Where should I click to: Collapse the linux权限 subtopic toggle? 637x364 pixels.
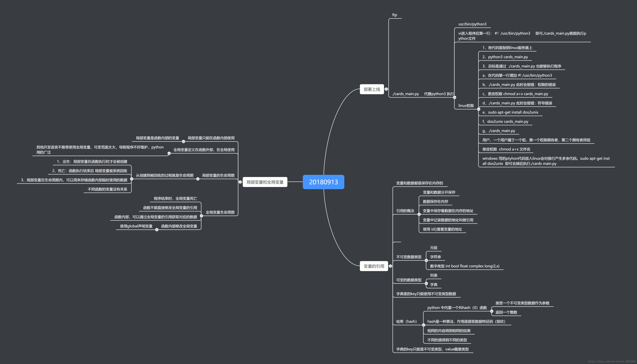(479, 109)
